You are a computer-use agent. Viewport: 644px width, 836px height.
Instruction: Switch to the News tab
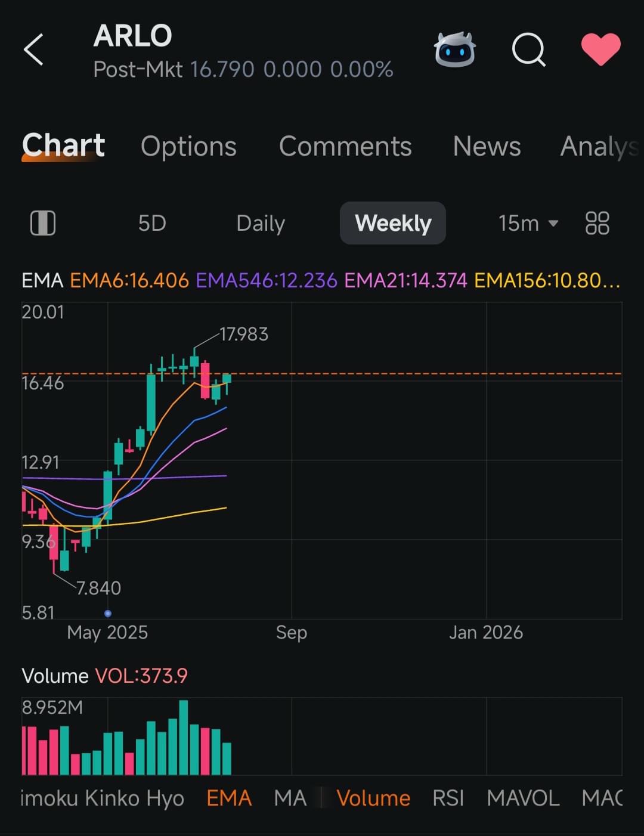coord(487,146)
